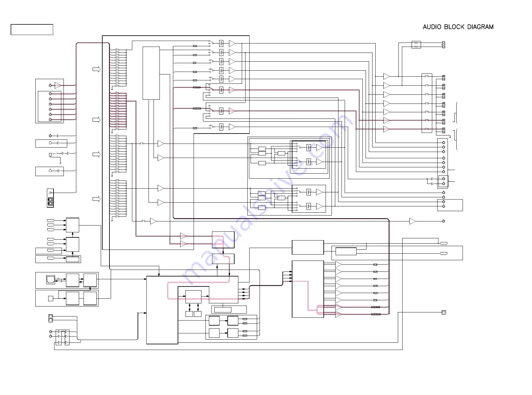This screenshot has height=395, width=532.
Task: Click the stacked dual optical input connectors at lower left
Action: pyautogui.click(x=51, y=318)
